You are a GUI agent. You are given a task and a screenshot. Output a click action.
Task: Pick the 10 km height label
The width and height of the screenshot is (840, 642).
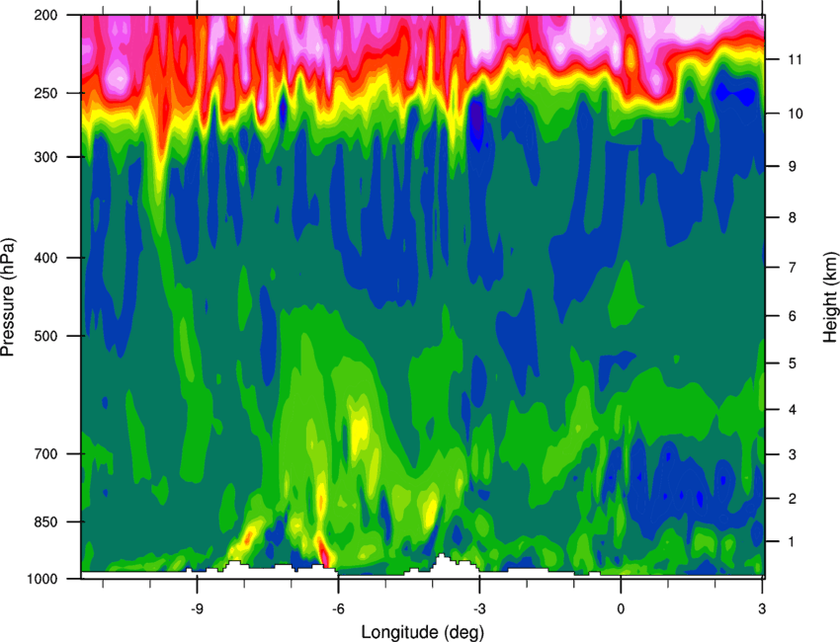tap(795, 114)
